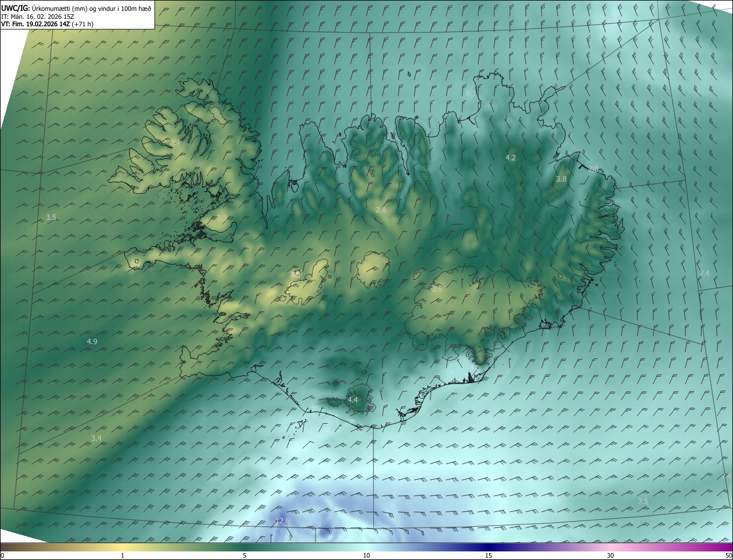Viewport: 733px width, 560px height.
Task: Click the valid time 'VT: Fim. 19.02.2026 14Z'
Action: tap(36, 24)
